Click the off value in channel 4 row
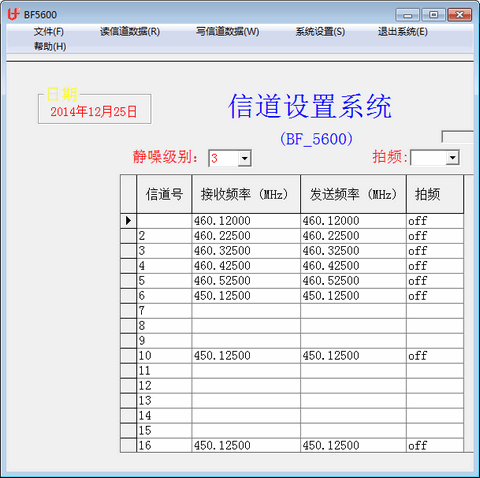The width and height of the screenshot is (480, 478). 435,266
